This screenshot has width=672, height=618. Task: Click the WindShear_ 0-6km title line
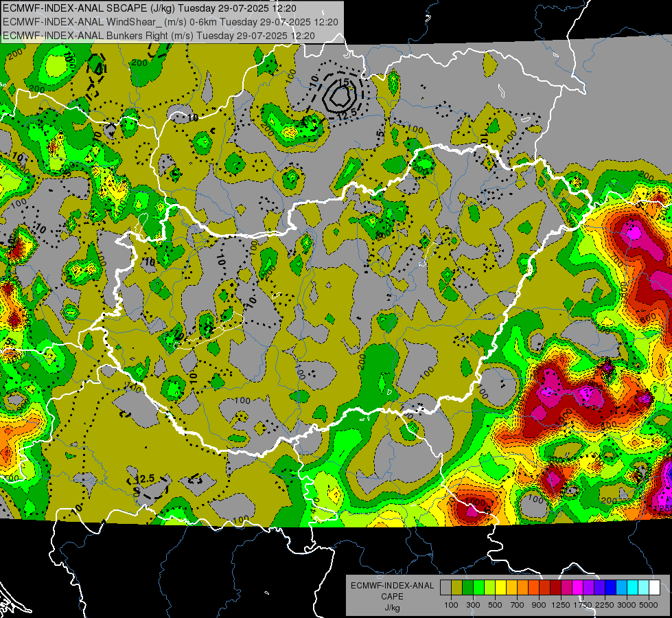pyautogui.click(x=170, y=22)
